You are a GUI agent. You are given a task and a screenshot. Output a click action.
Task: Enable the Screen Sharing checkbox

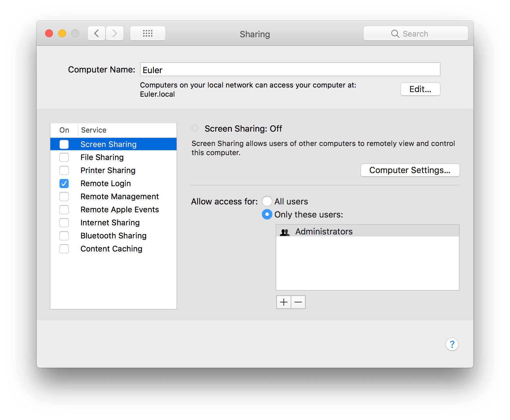64,144
